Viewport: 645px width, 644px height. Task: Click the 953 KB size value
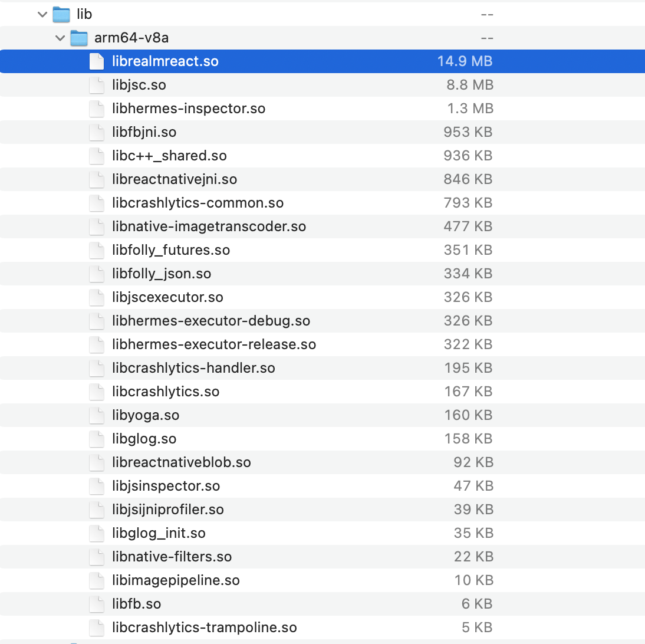[468, 132]
